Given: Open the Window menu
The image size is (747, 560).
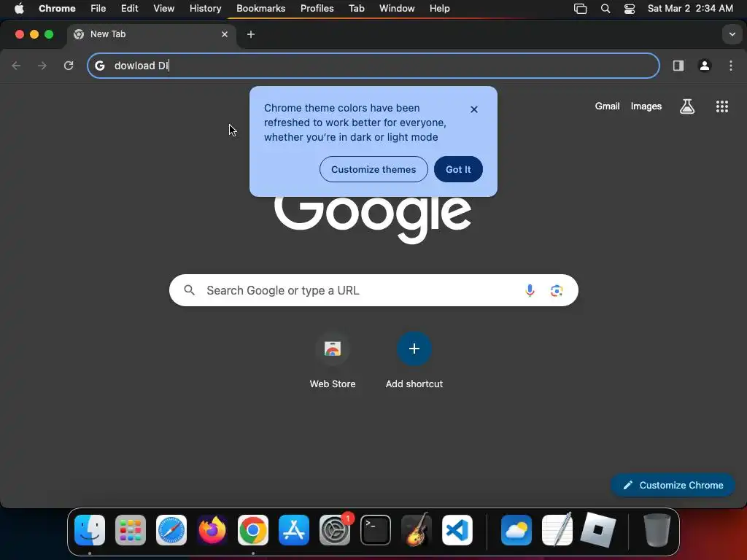Looking at the screenshot, I should (x=397, y=9).
